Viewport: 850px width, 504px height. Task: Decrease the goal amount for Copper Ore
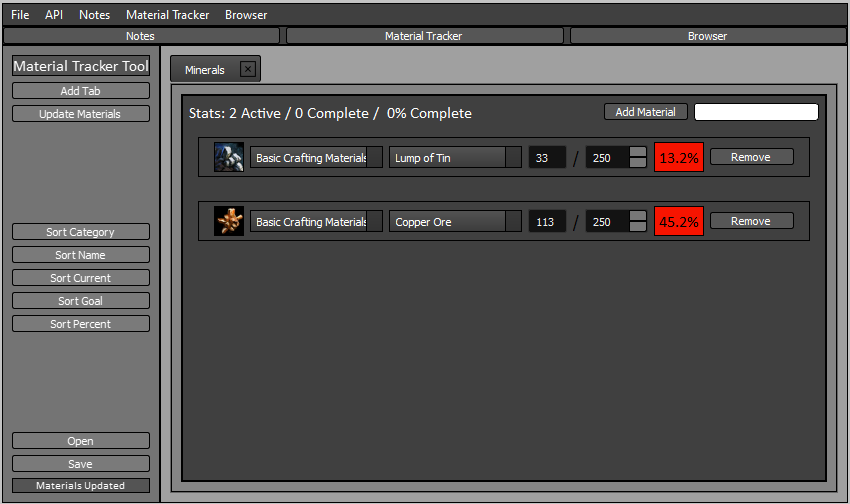637,227
